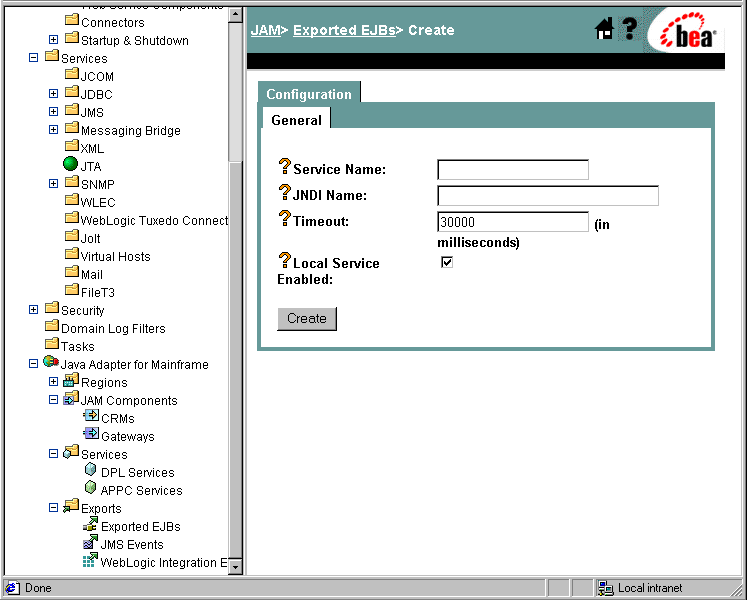Click the tree panel scroll up arrow
Image resolution: width=747 pixels, height=600 pixels.
click(235, 14)
